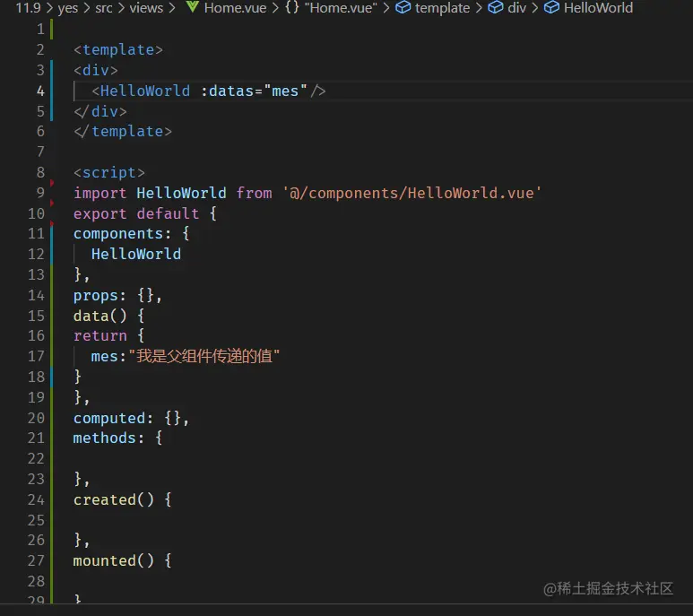Click 'computed: {},' on line 20

click(131, 418)
